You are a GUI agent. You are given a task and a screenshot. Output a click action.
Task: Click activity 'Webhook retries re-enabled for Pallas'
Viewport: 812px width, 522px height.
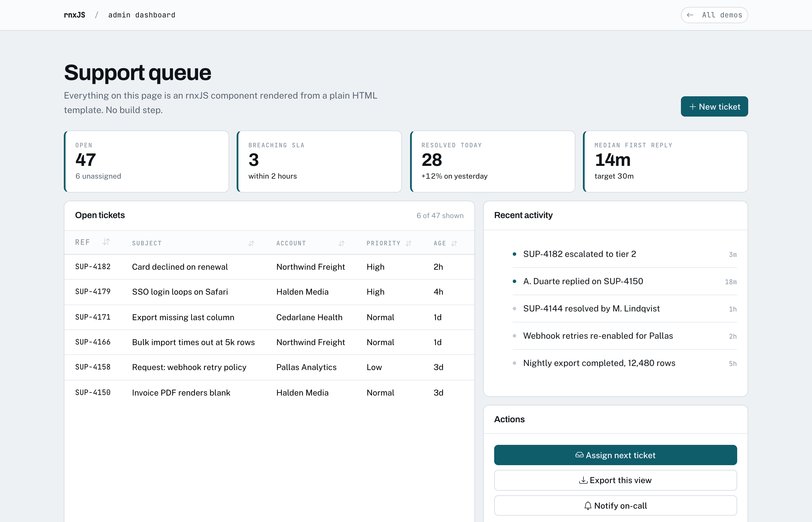click(x=598, y=336)
